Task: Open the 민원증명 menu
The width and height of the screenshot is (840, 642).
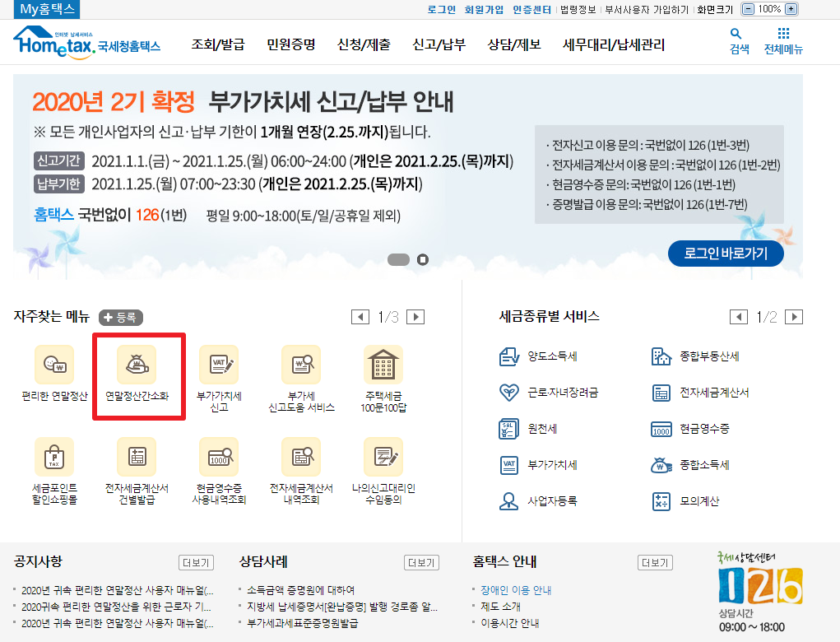Action: pos(291,44)
